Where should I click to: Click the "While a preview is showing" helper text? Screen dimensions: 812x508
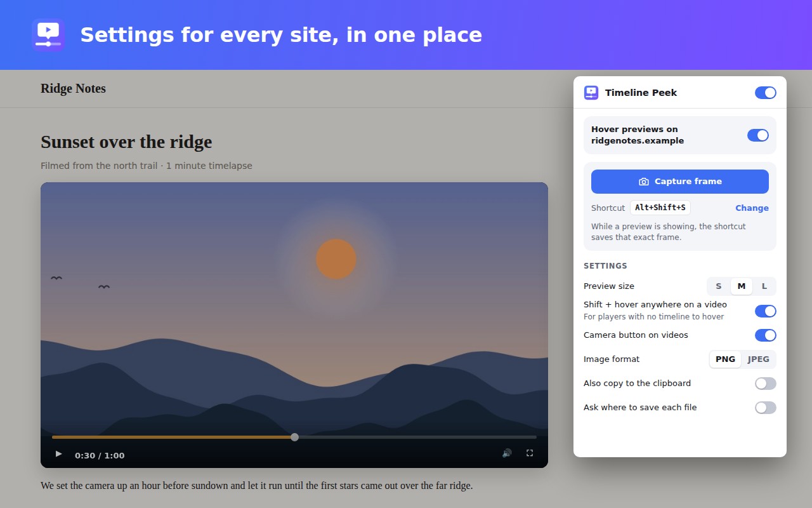coord(669,232)
